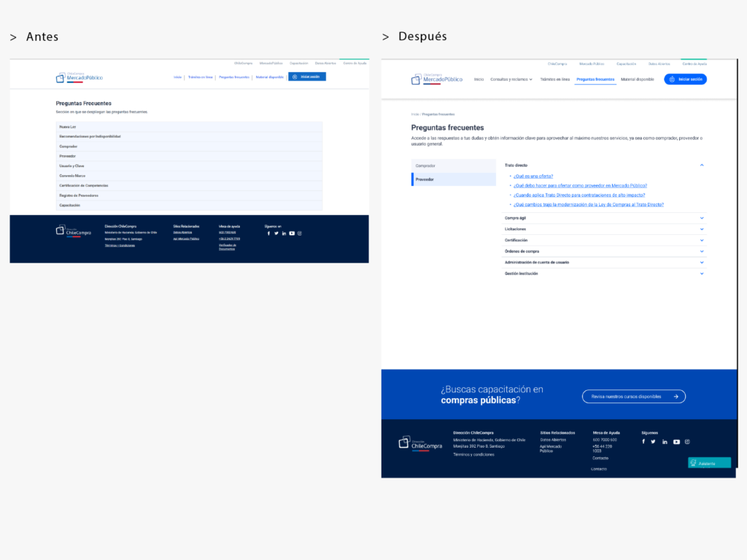Viewport: 747px width, 560px height.
Task: Click Instagram icon in Después footer
Action: [687, 442]
